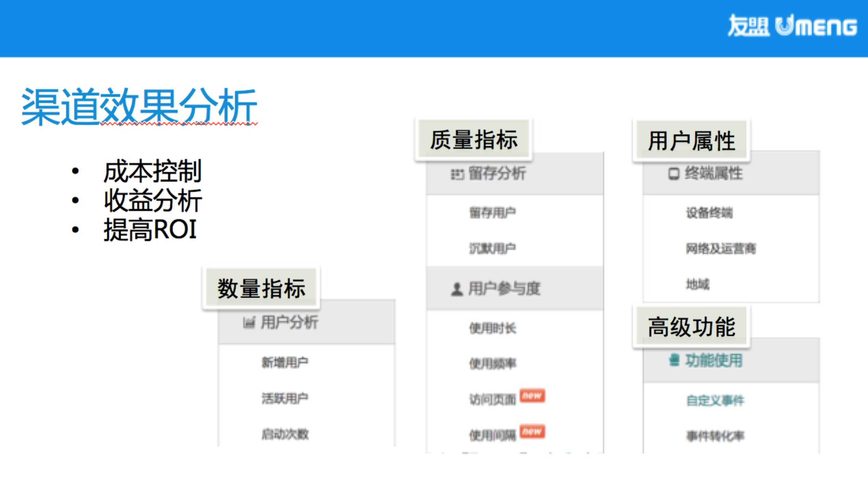This screenshot has height=478, width=868.
Task: Click the new badge next to 访问页面
Action: pos(532,396)
